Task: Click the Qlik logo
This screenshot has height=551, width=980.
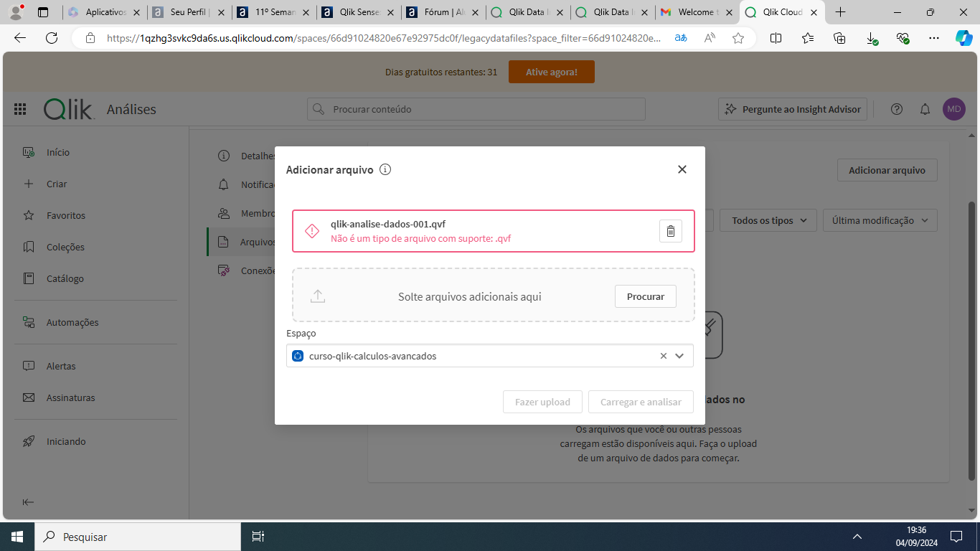Action: 68,109
